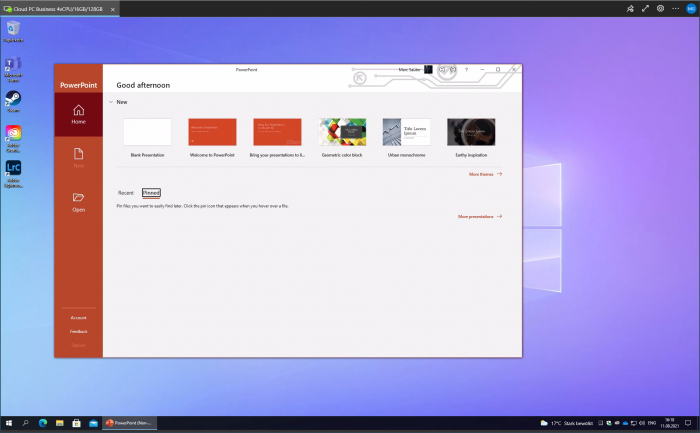This screenshot has height=433, width=700.
Task: Open the Account page
Action: click(x=79, y=318)
